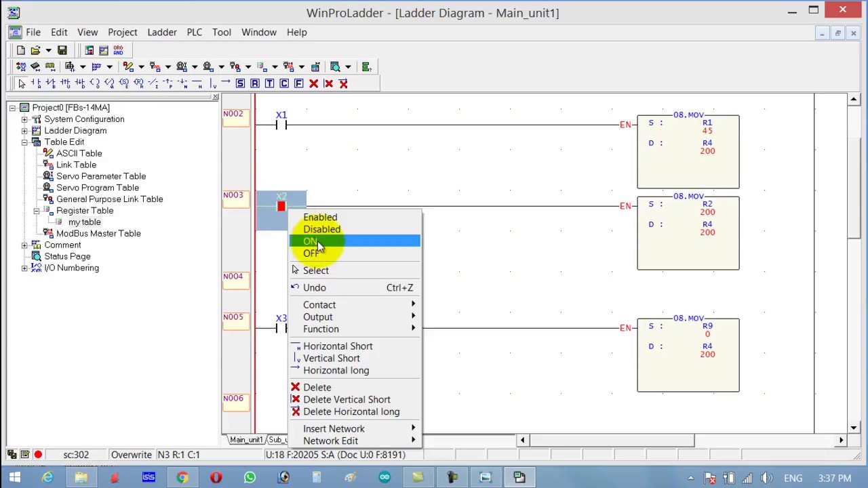Open dropdown beside status page toolbar icon
868x488 pixels.
(x=348, y=66)
